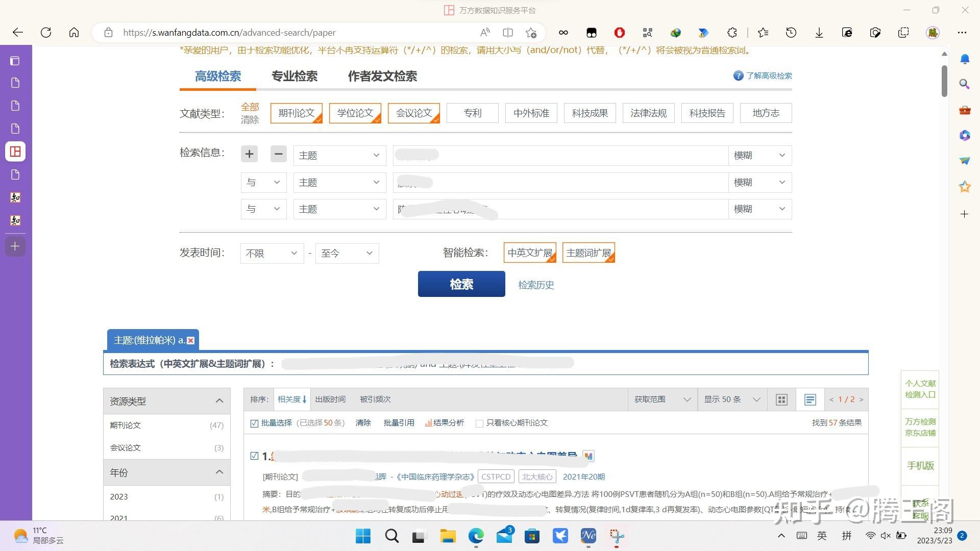Open 获取范围 dropdown

(x=663, y=399)
